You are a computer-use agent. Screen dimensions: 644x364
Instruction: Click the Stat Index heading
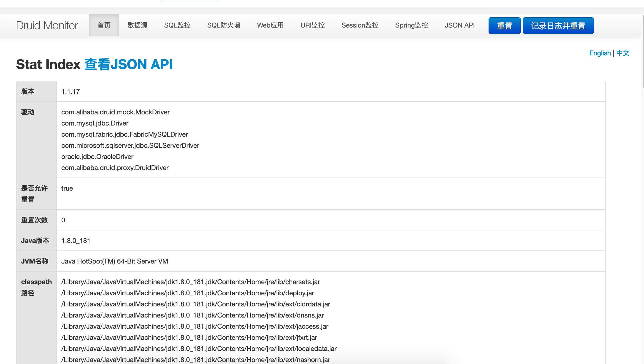48,64
